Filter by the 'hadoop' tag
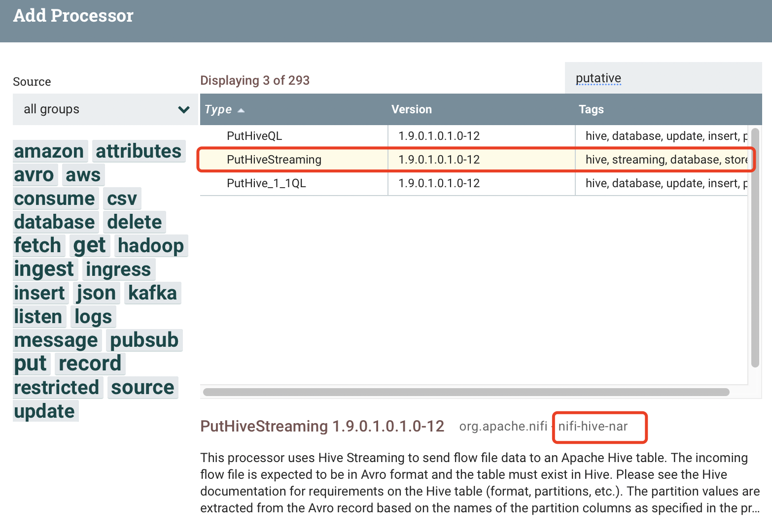Viewport: 772px width, 532px height. (x=151, y=246)
